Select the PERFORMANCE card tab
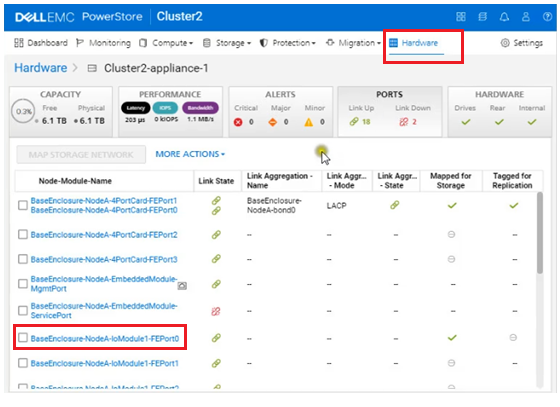 click(x=170, y=111)
